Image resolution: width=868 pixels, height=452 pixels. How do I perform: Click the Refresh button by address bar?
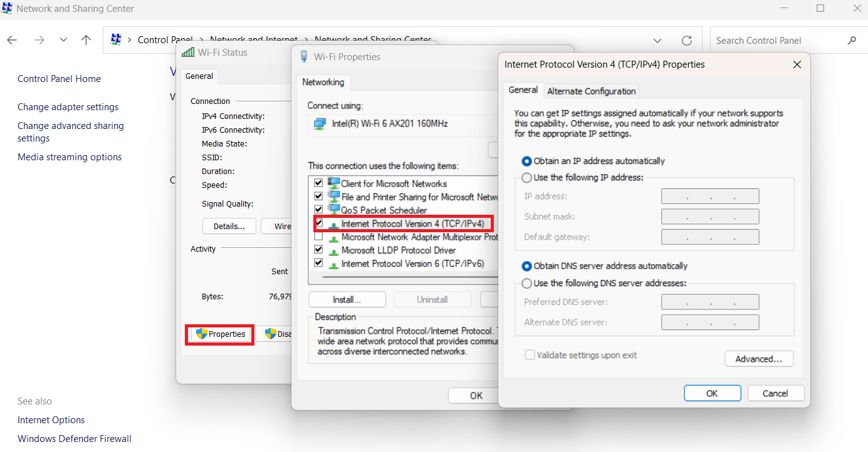[x=686, y=40]
